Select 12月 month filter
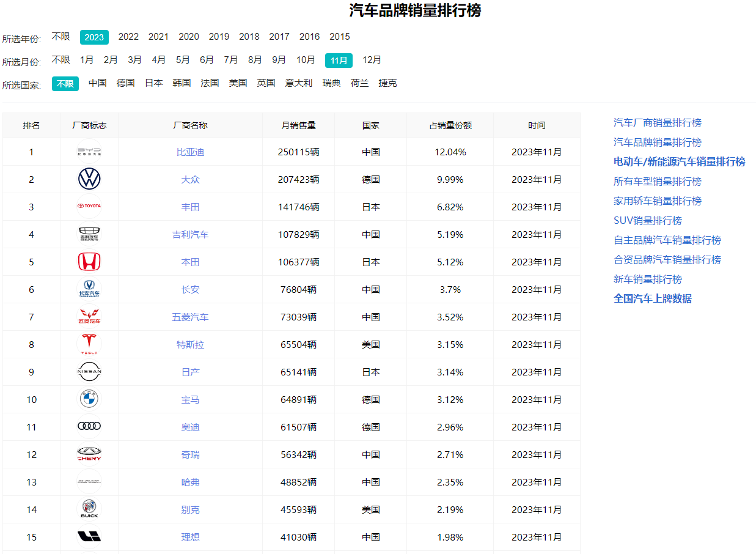The height and width of the screenshot is (554, 756). (372, 60)
